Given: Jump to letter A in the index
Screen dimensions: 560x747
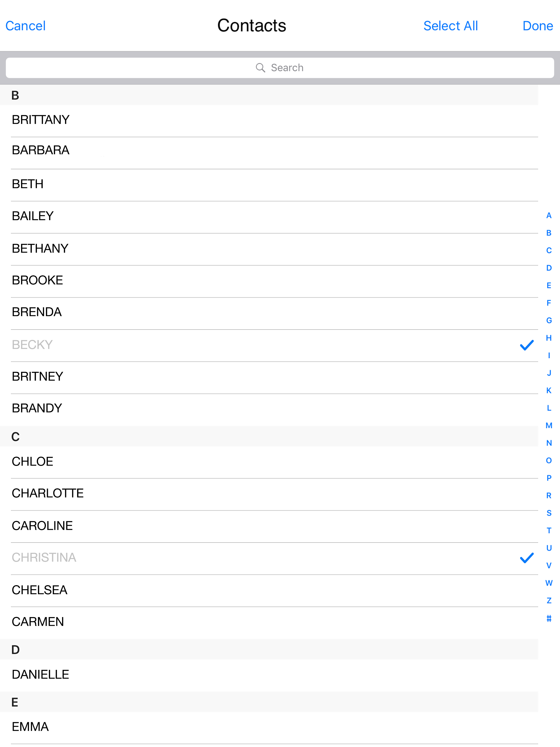Looking at the screenshot, I should click(x=549, y=215).
